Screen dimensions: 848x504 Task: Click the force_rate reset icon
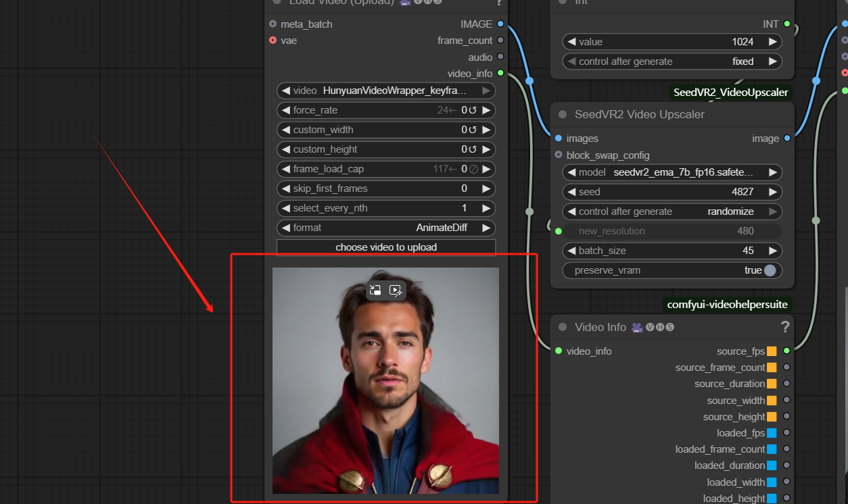[x=473, y=110]
